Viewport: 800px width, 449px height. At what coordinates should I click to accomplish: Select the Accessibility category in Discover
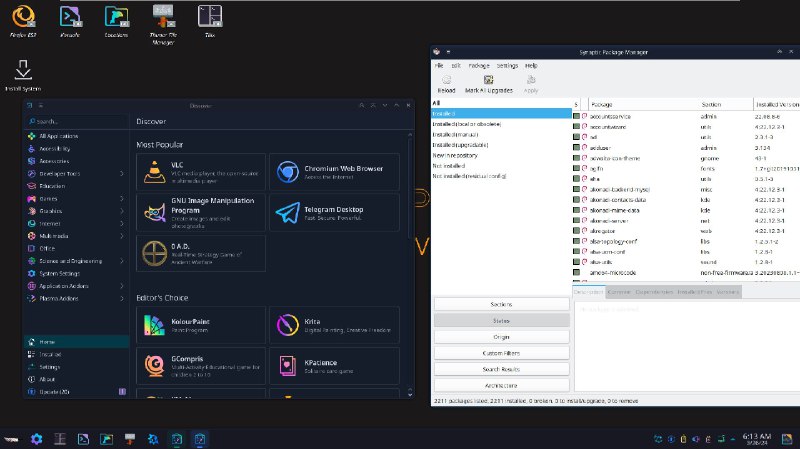tap(77, 148)
